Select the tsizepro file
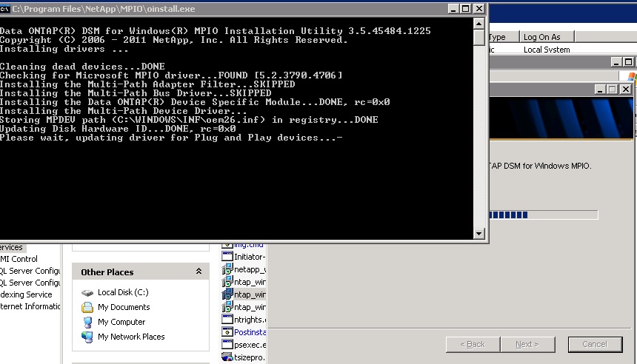Viewport: 637px width, 364px height. coord(250,357)
